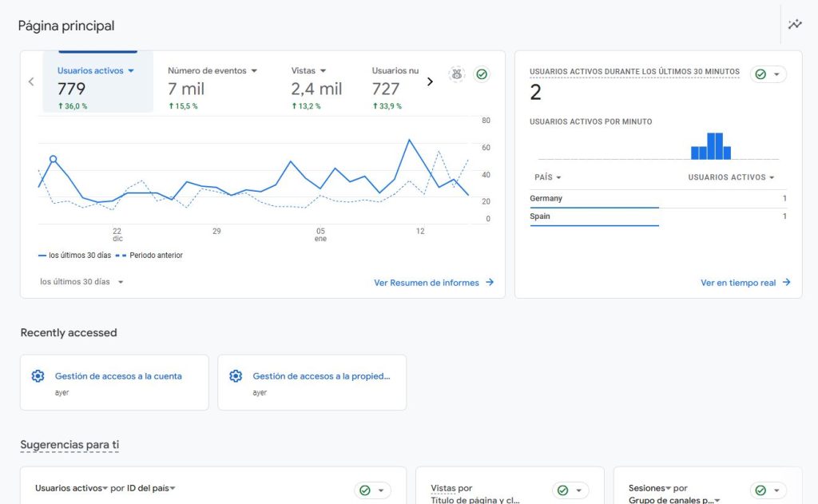
Task: Click the 36,0 % change indicator
Action: [73, 106]
